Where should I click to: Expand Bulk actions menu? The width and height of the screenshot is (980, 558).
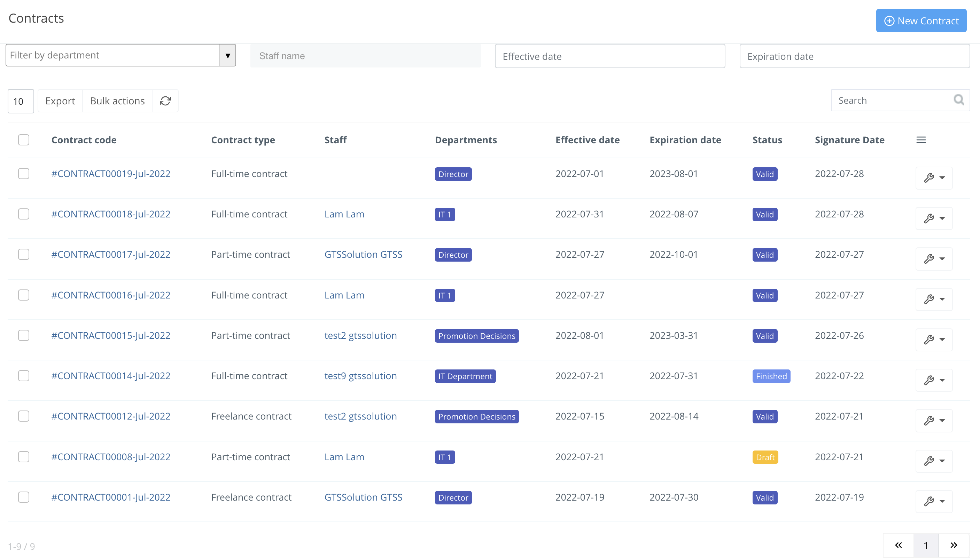click(x=117, y=101)
